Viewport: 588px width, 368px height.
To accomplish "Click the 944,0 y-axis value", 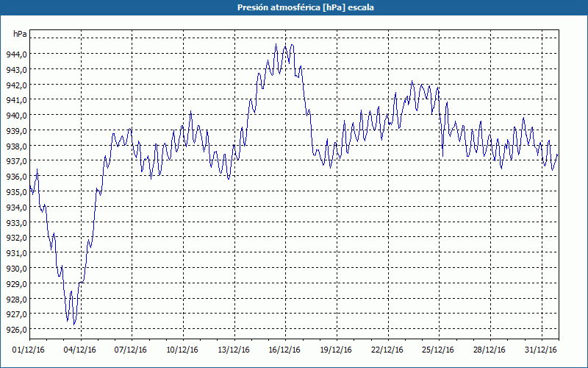I will tap(16, 54).
